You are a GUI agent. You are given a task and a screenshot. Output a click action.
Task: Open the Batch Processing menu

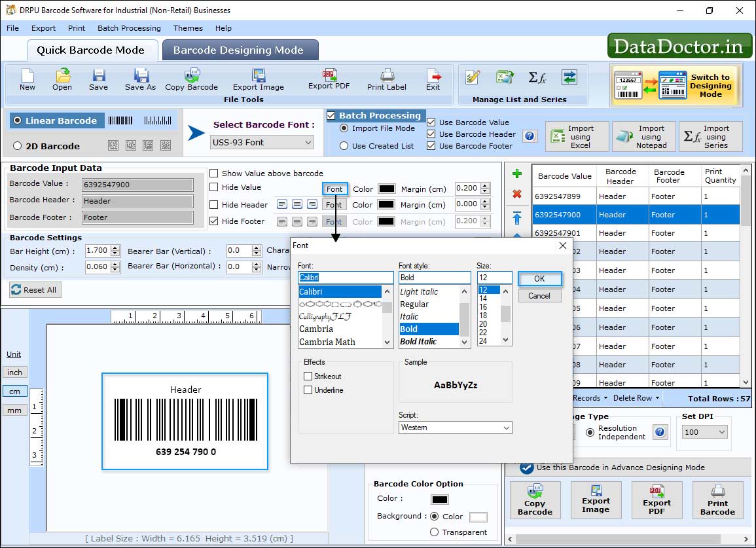[129, 28]
